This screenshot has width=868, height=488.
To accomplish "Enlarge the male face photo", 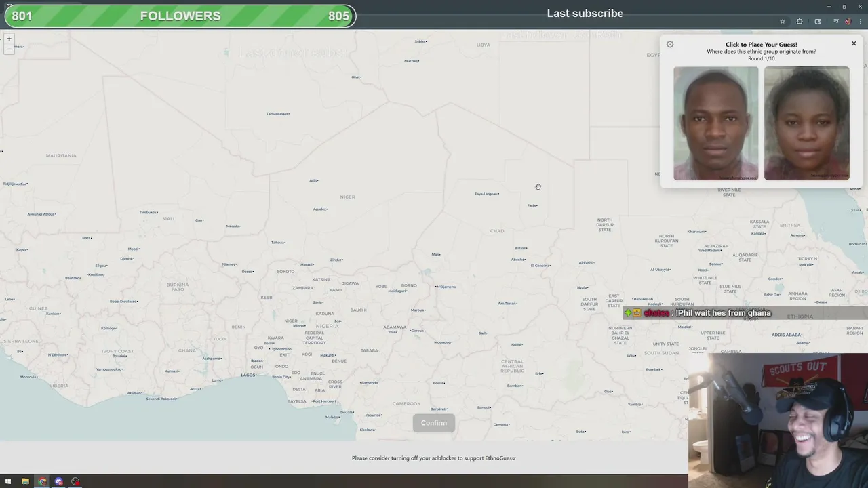I will [715, 123].
